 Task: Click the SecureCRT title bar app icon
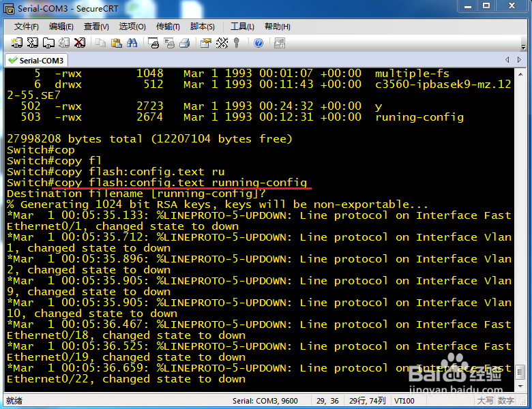coord(9,8)
